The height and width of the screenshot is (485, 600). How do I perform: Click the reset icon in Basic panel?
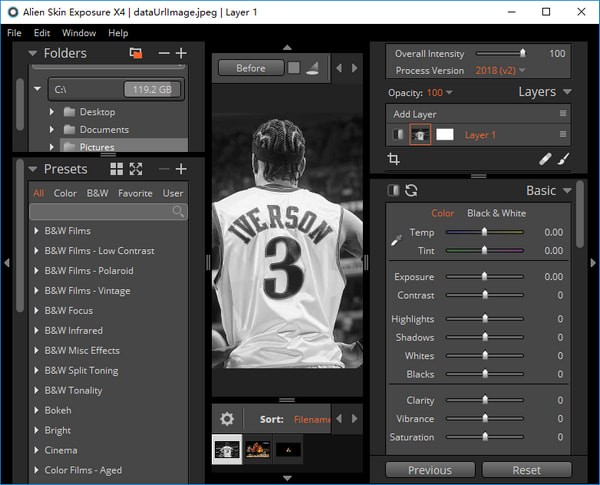[x=410, y=190]
